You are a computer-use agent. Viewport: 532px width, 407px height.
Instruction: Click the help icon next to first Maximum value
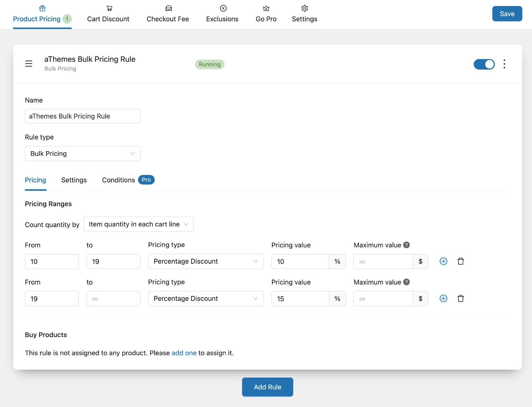pos(406,245)
